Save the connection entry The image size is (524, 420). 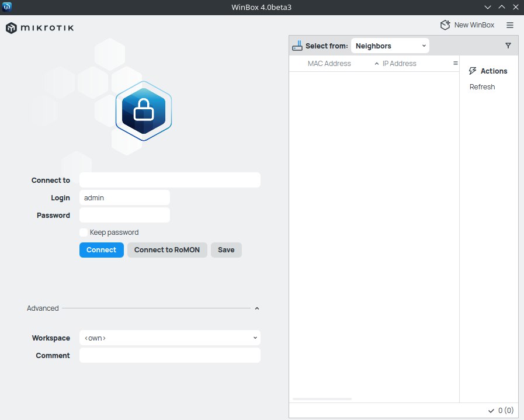pos(226,250)
